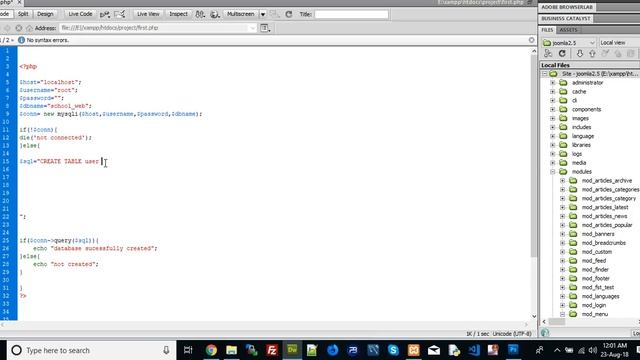This screenshot has height=360, width=640.
Task: Open the Mail app from taskbar
Action: (x=433, y=350)
